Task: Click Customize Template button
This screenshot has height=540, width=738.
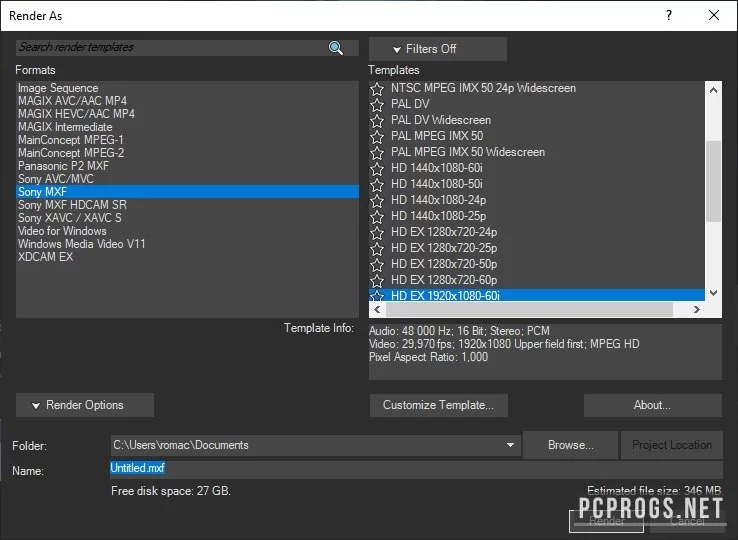Action: tap(439, 405)
